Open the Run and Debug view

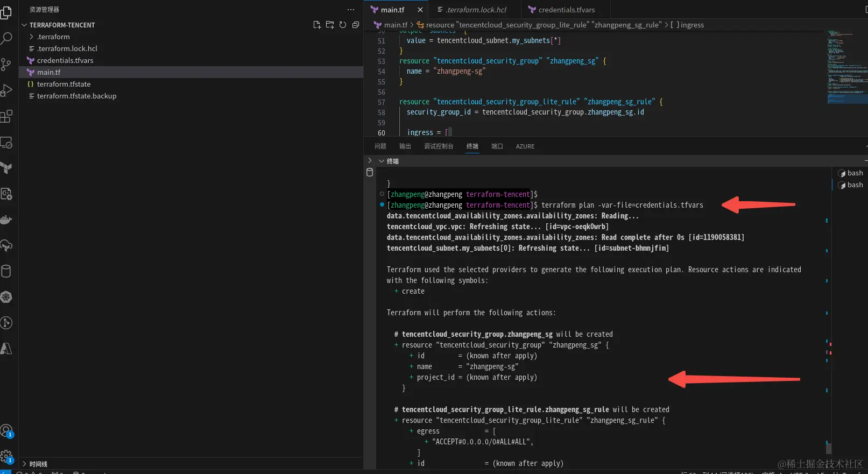(x=6, y=90)
